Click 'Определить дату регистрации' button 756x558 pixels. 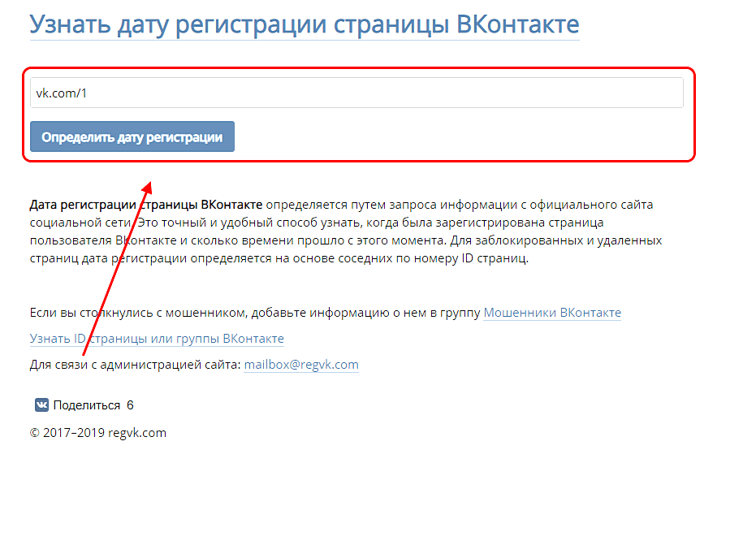[x=132, y=137]
